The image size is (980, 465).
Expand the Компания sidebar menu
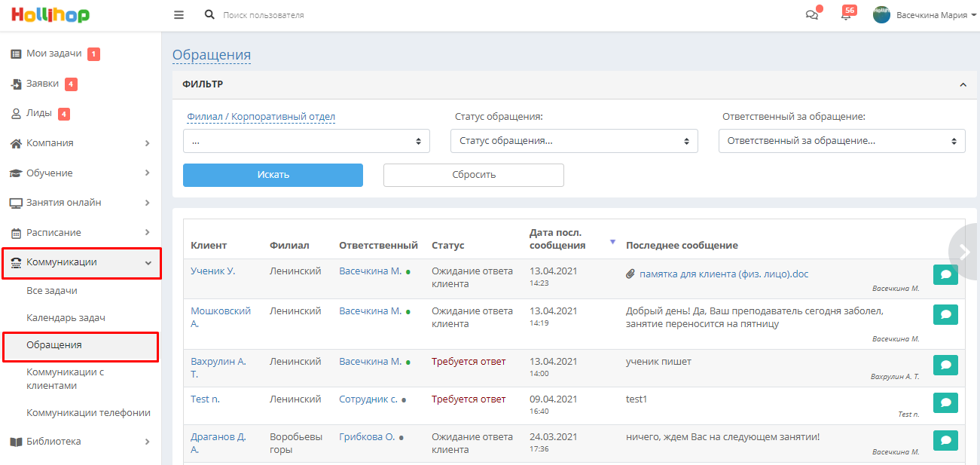pos(81,143)
